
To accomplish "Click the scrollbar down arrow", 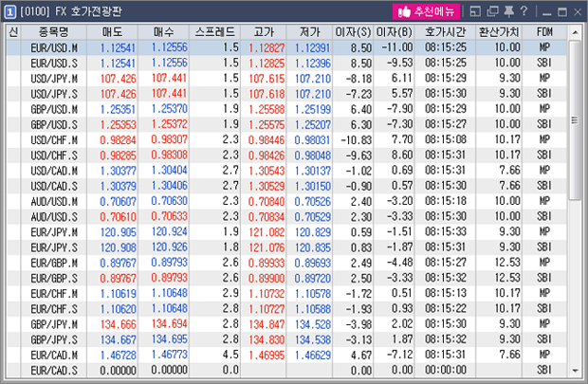I will point(575,371).
